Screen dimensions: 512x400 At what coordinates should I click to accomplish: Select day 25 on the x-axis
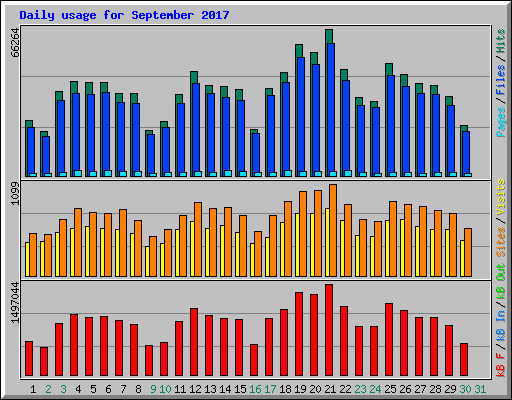(390, 389)
